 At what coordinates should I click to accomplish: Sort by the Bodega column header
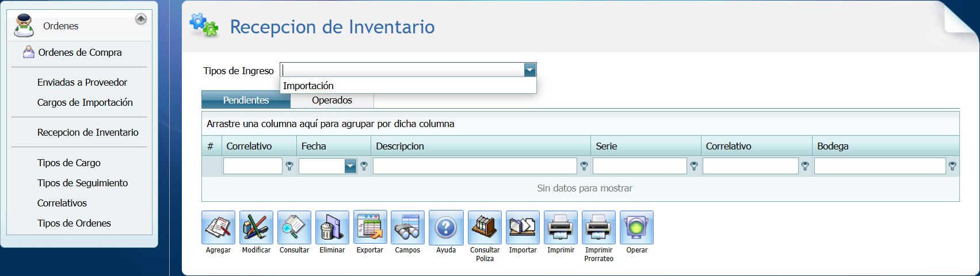886,146
